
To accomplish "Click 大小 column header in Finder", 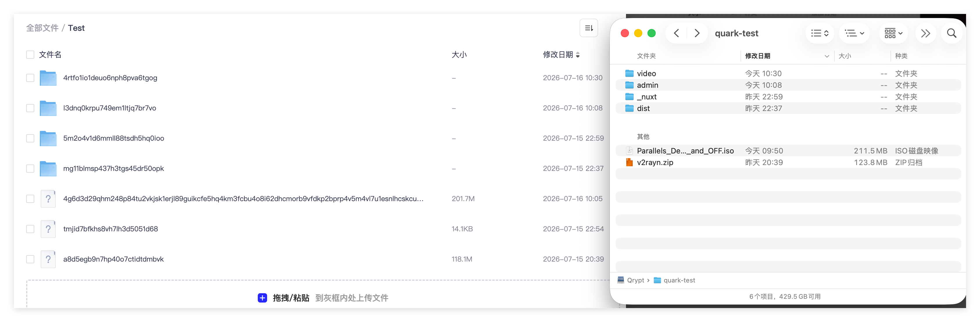I will point(845,56).
